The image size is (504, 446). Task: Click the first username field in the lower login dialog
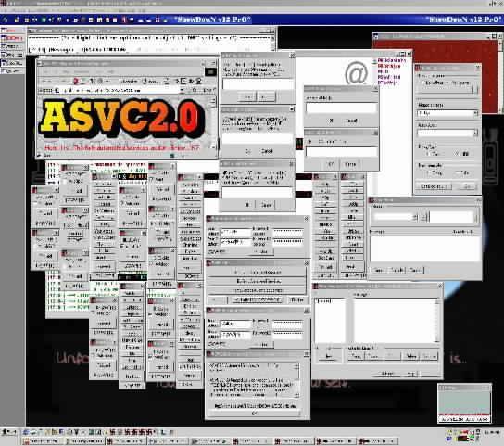[235, 324]
